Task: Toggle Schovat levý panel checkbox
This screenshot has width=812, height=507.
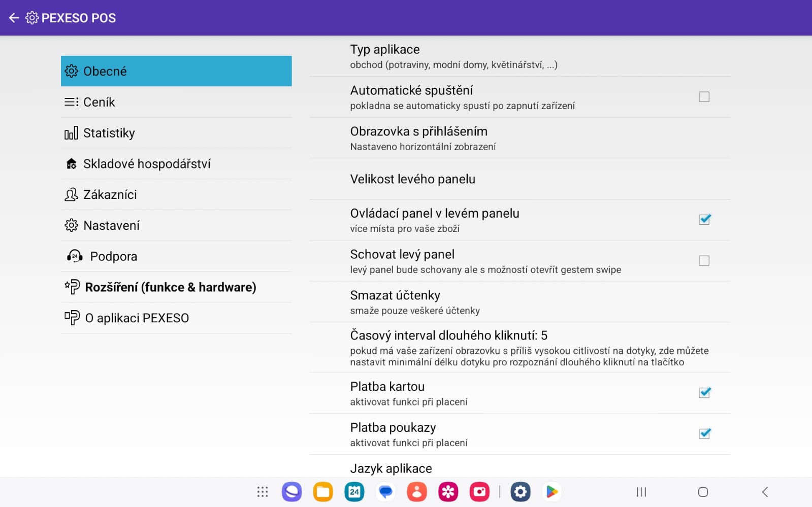Action: click(704, 261)
